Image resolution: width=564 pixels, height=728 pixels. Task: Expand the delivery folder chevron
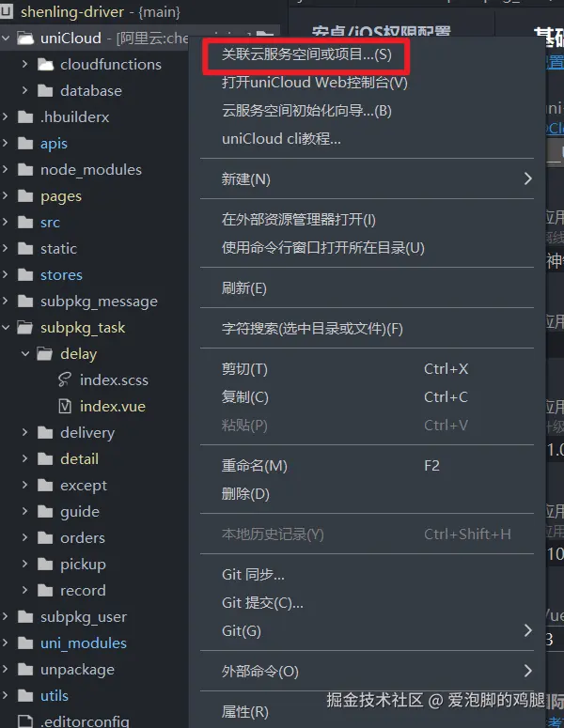click(x=25, y=433)
